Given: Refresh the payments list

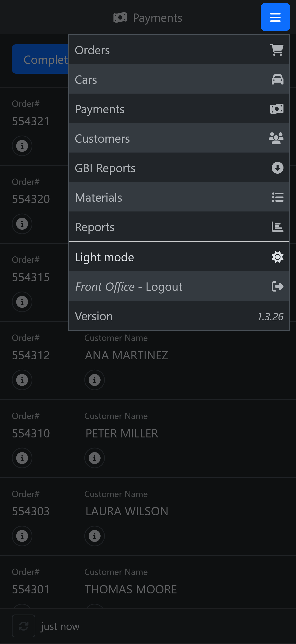Looking at the screenshot, I should (x=24, y=626).
